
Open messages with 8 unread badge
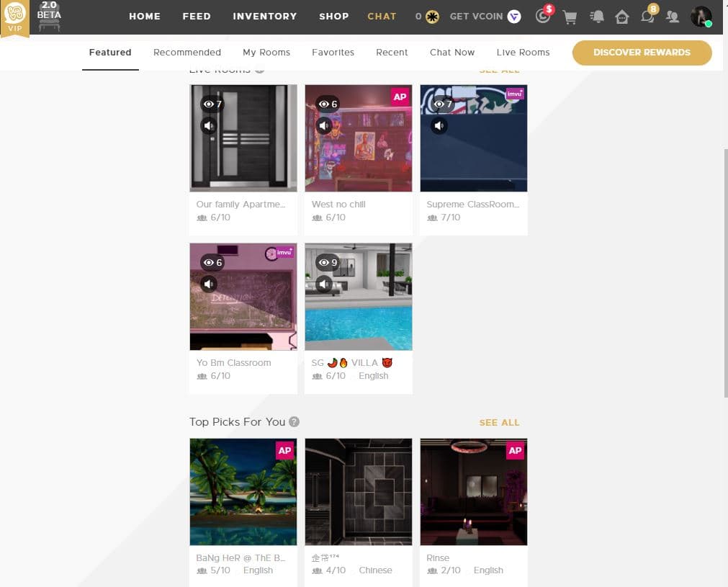pos(648,16)
